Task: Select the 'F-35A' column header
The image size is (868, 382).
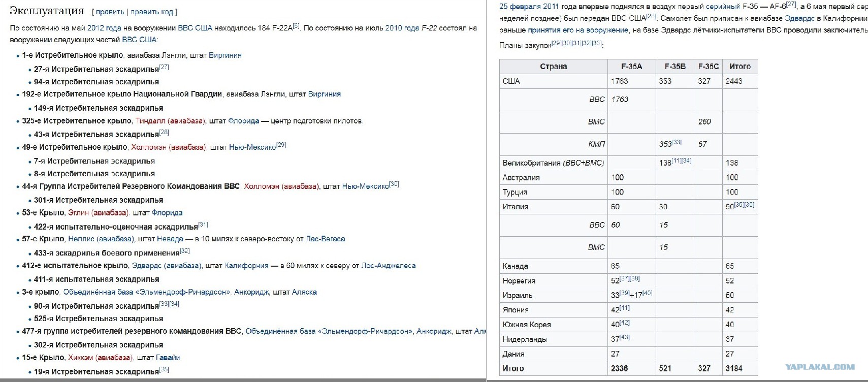Action: (631, 67)
